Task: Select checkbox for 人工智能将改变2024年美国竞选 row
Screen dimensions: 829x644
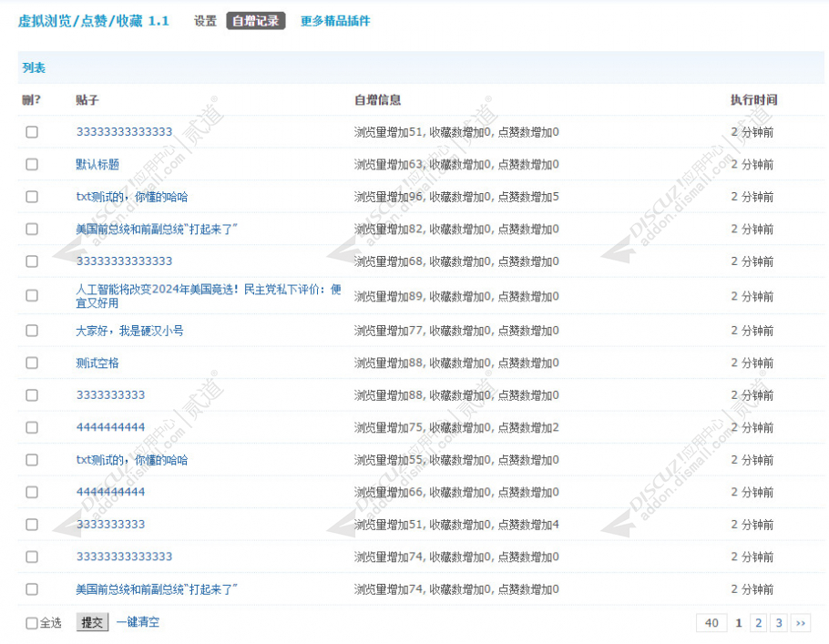Action: (x=32, y=295)
